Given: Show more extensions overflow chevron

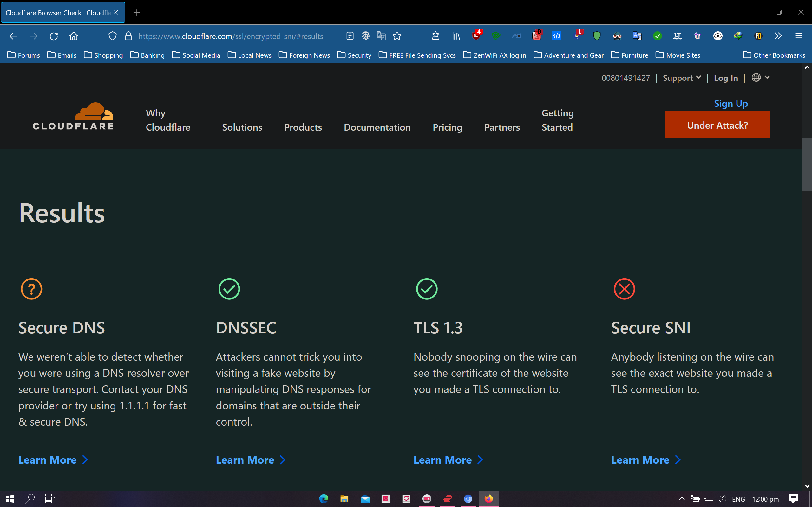Looking at the screenshot, I should 778,36.
